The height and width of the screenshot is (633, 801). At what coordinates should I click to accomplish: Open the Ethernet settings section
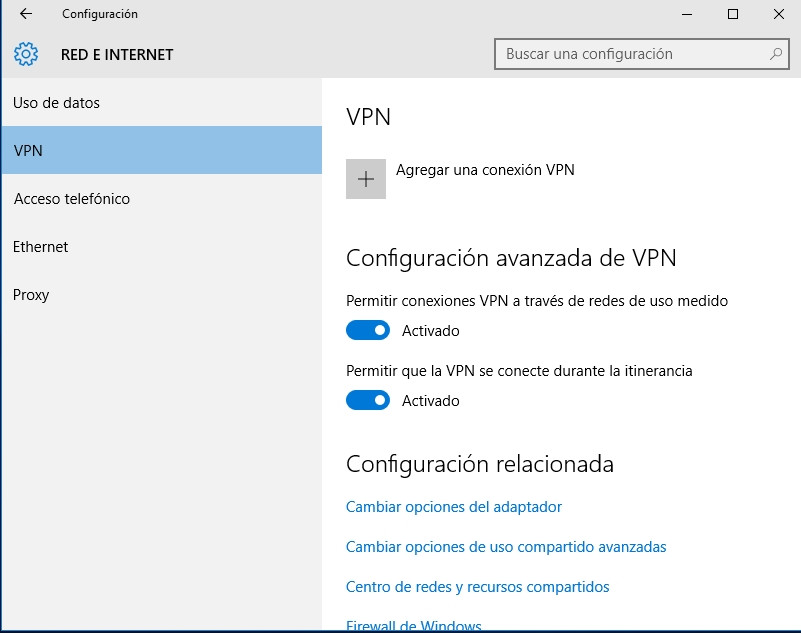41,247
